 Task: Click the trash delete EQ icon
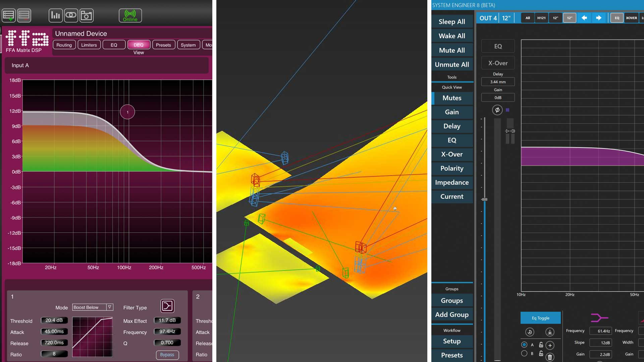click(550, 357)
